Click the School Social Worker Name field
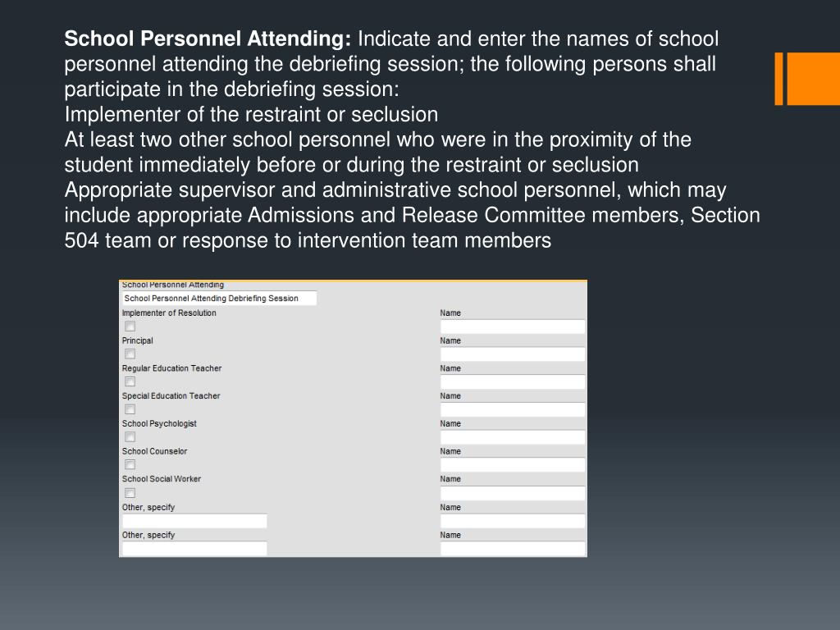This screenshot has width=840, height=630. click(x=513, y=493)
